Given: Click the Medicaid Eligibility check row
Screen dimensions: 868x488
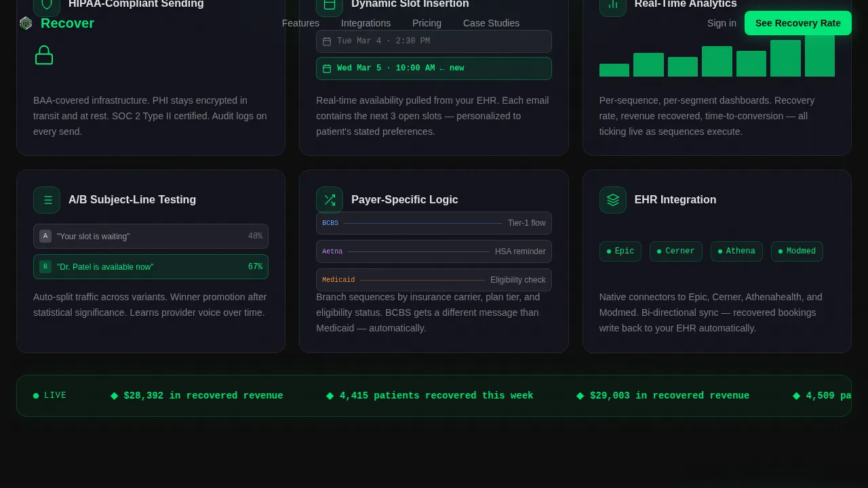Looking at the screenshot, I should 433,280.
